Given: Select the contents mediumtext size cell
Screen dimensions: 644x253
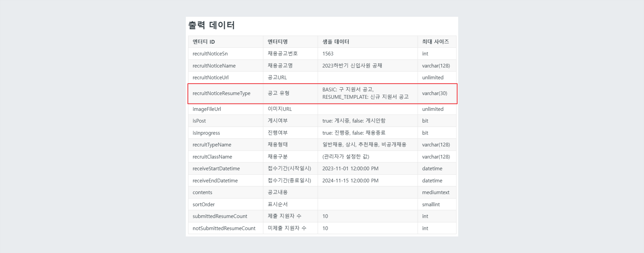Looking at the screenshot, I should pyautogui.click(x=436, y=192).
